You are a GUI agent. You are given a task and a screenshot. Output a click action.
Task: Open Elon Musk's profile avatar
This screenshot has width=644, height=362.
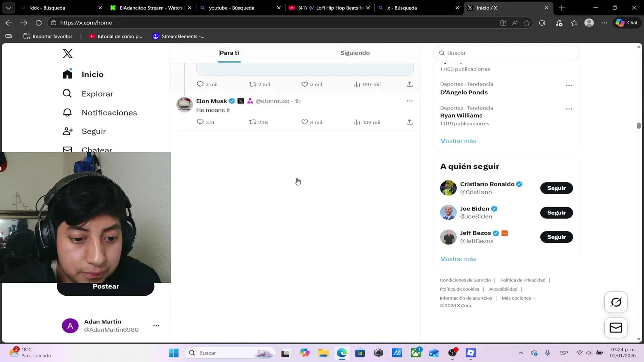point(184,104)
